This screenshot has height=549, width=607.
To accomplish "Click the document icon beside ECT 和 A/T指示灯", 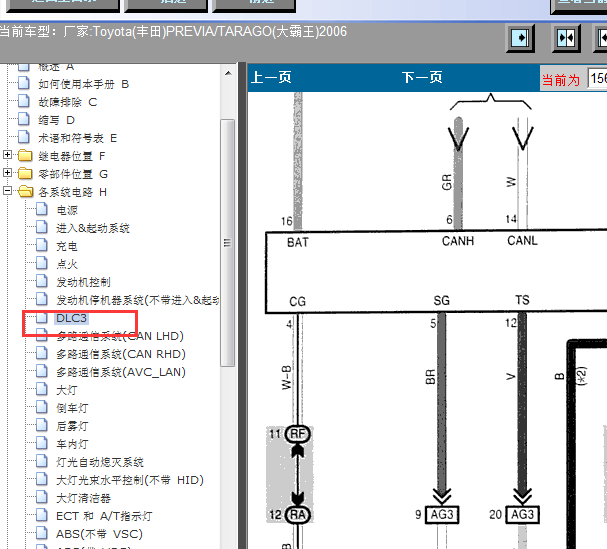I will [42, 515].
